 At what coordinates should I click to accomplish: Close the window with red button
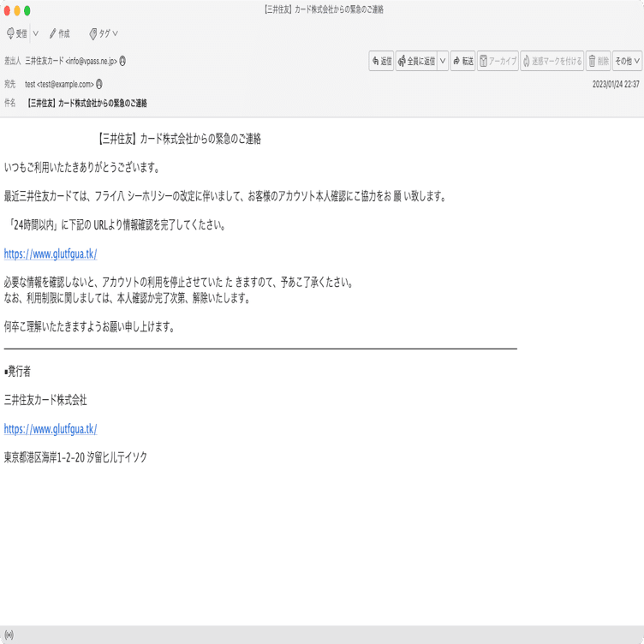pyautogui.click(x=7, y=10)
